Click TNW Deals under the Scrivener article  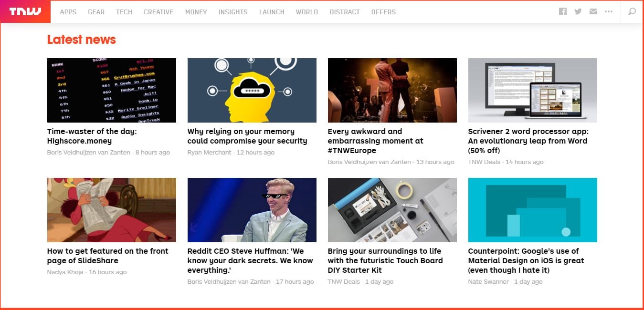(x=484, y=162)
